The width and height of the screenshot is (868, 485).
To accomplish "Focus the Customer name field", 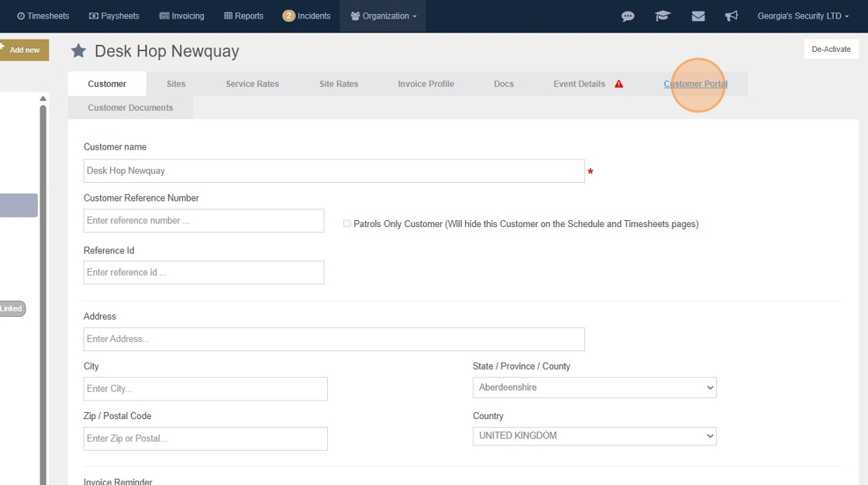I will tap(334, 171).
